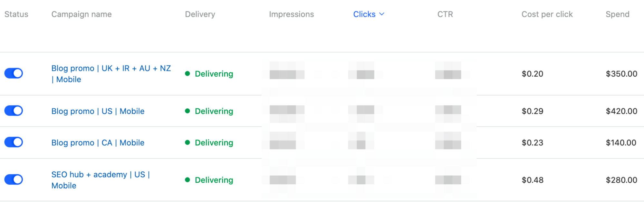Open the Blog promo US Mobile campaign

[x=98, y=111]
